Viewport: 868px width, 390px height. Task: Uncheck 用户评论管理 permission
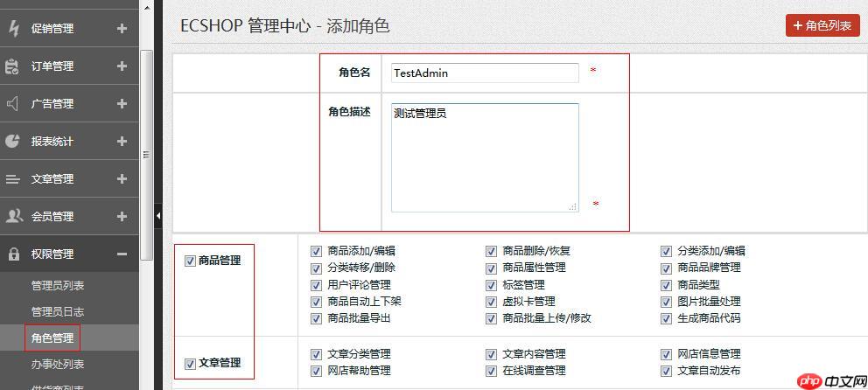pos(316,285)
